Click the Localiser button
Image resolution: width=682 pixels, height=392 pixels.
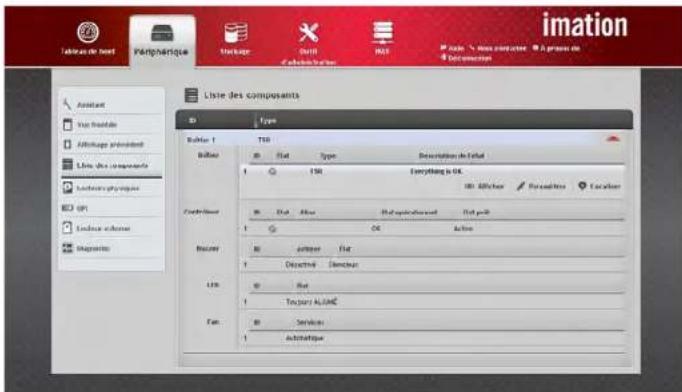[599, 186]
